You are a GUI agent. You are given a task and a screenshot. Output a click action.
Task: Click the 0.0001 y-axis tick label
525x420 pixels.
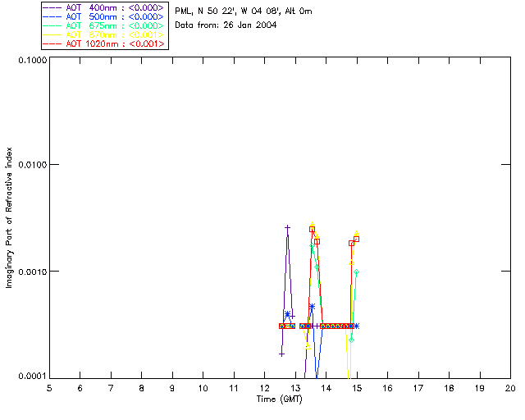[x=33, y=377]
